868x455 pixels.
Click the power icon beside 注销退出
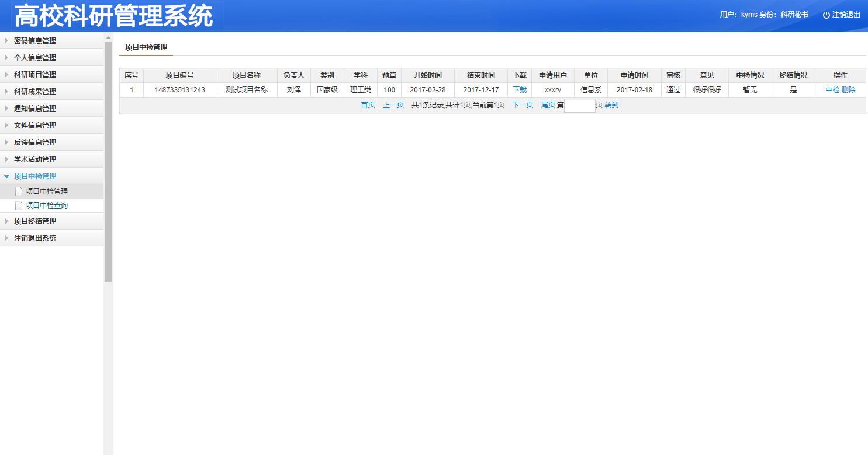pyautogui.click(x=826, y=15)
